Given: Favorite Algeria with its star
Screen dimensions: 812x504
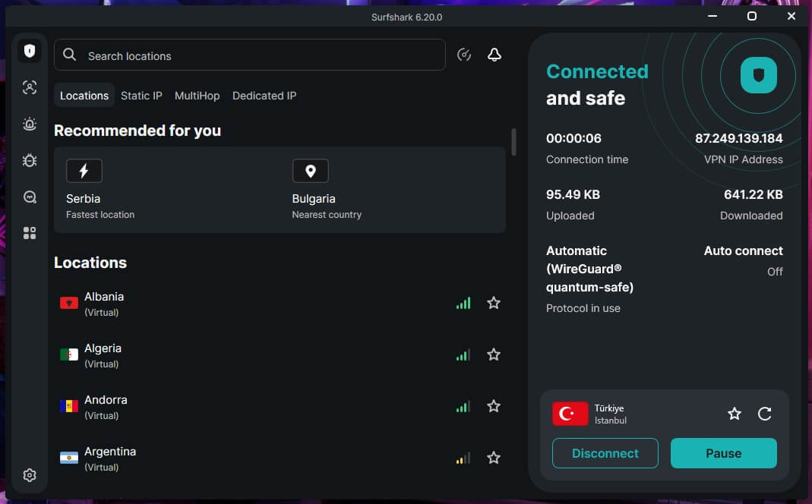Looking at the screenshot, I should pos(494,354).
